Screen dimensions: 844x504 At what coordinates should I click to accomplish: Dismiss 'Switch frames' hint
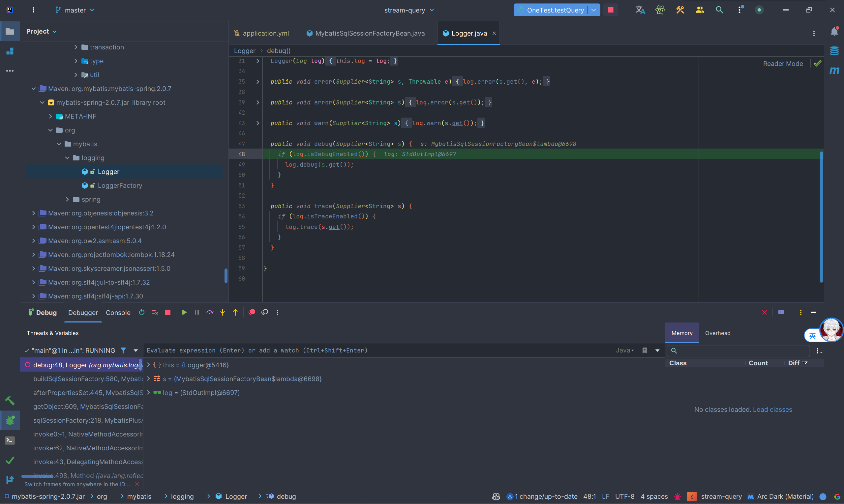(x=137, y=484)
